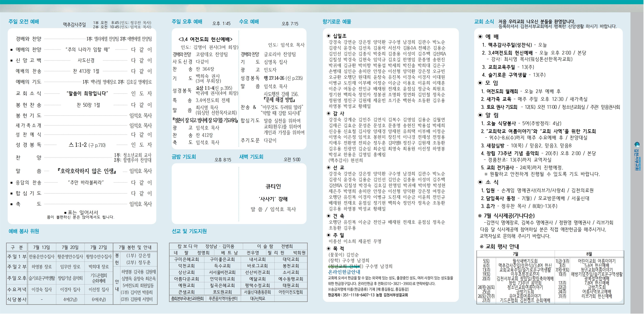Click '찬 412장' in afternoon service
Screen dimensions: 644x314
204,135
